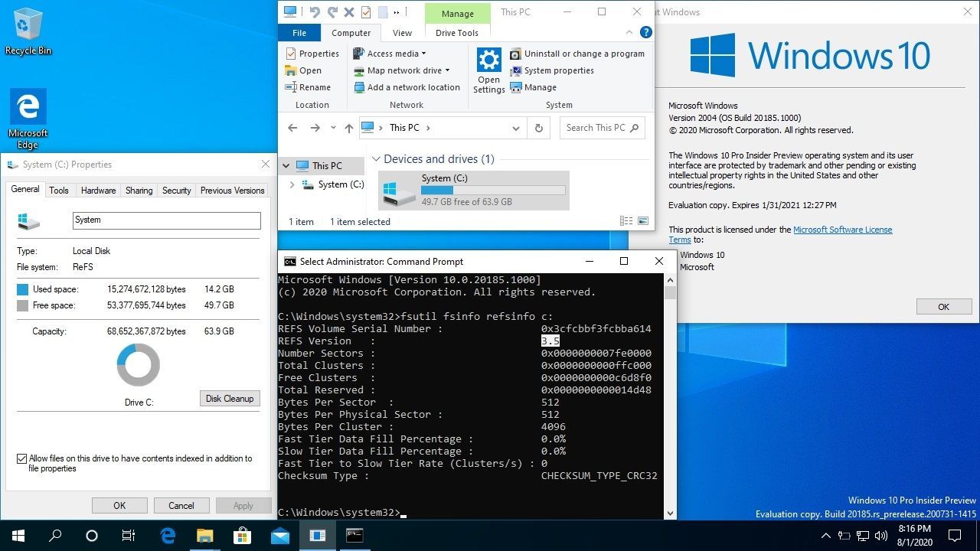Open the Hardware tab in Properties dialog
This screenshot has width=980, height=551.
pyautogui.click(x=98, y=191)
